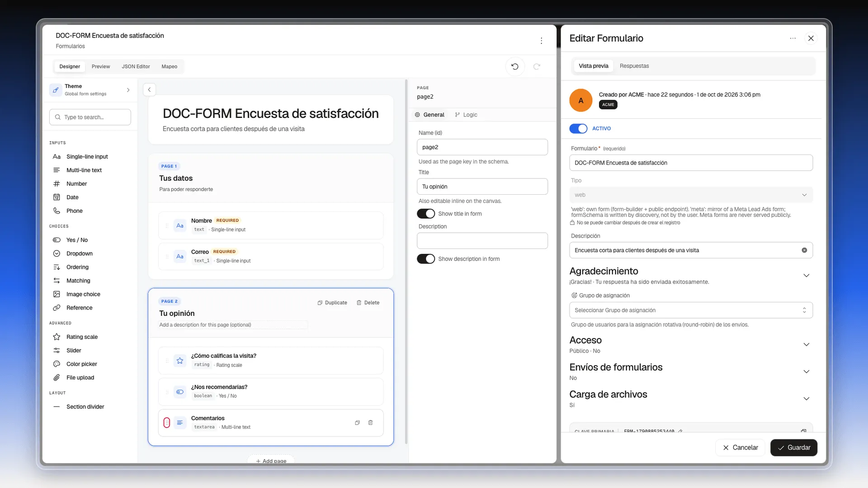The image size is (868, 488).
Task: Open the three-dot menu beside form title
Action: tap(541, 41)
